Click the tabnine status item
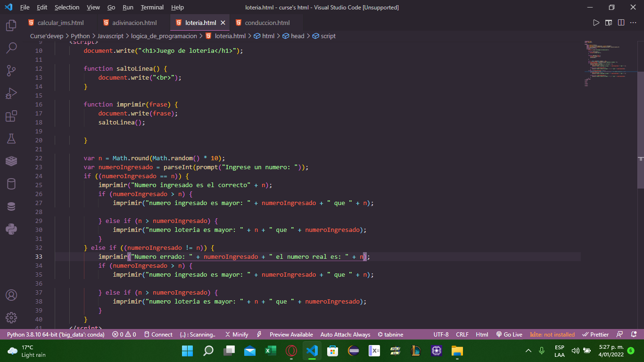The height and width of the screenshot is (362, 644). pyautogui.click(x=390, y=334)
